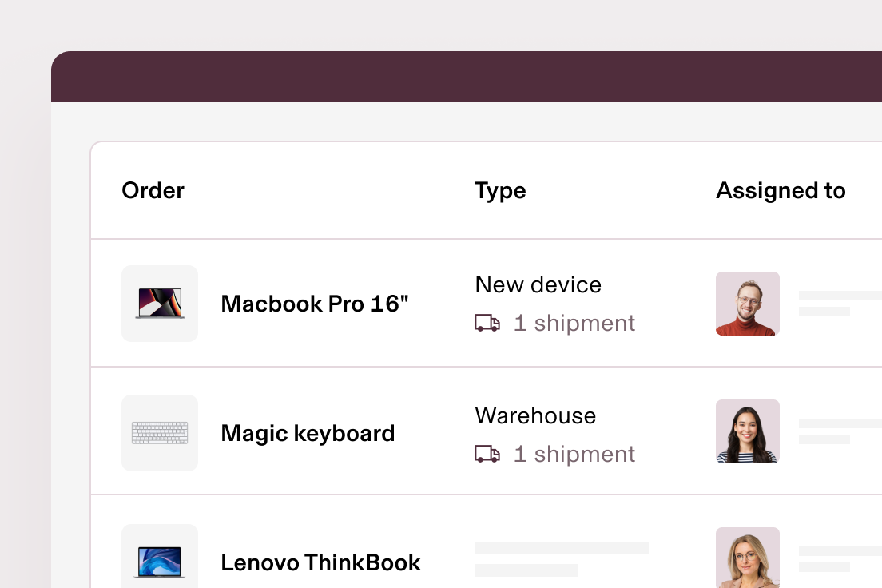Screen dimensions: 882x588
Task: Click the blonde woman with glasses avatar
Action: (x=748, y=558)
